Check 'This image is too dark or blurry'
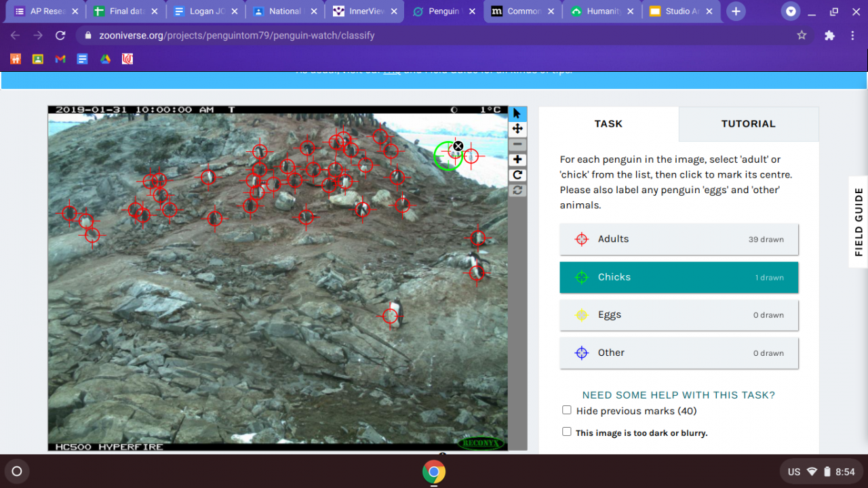 (567, 432)
